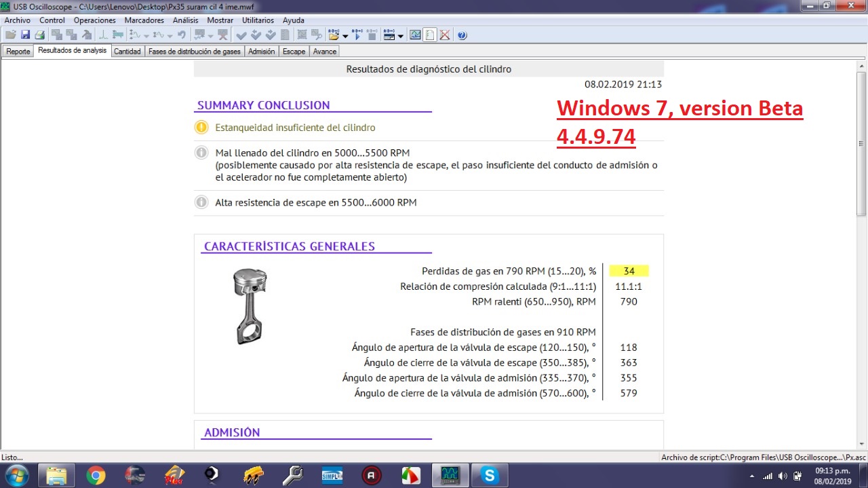The image size is (868, 488).
Task: Click the undo arrow icon on the toolbar
Action: point(182,35)
